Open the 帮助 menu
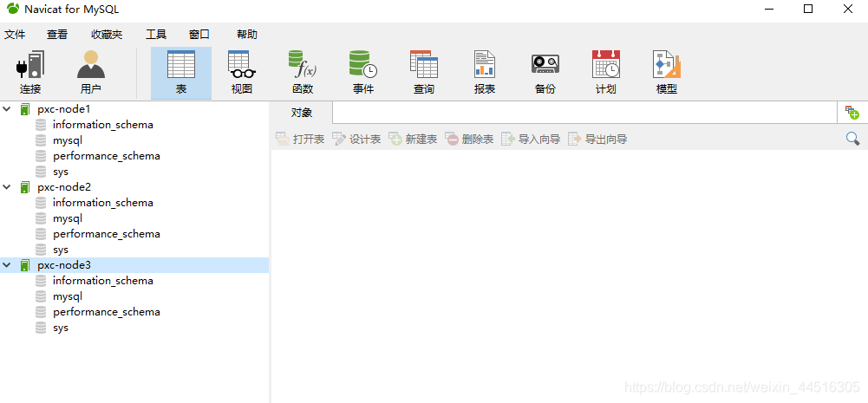This screenshot has height=403, width=868. 247,35
